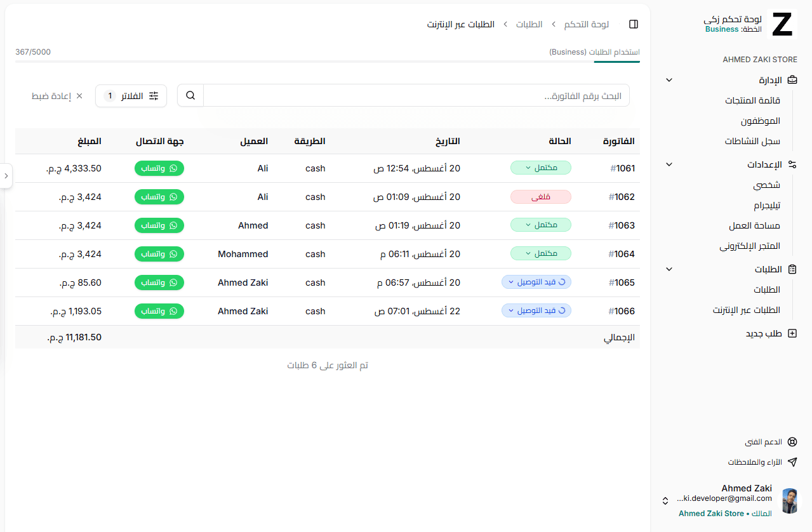
Task: Collapse the الإعدادات section chevron
Action: (669, 164)
